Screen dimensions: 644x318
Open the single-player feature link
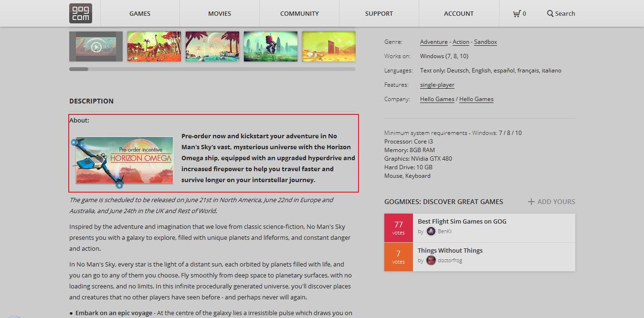tap(437, 85)
